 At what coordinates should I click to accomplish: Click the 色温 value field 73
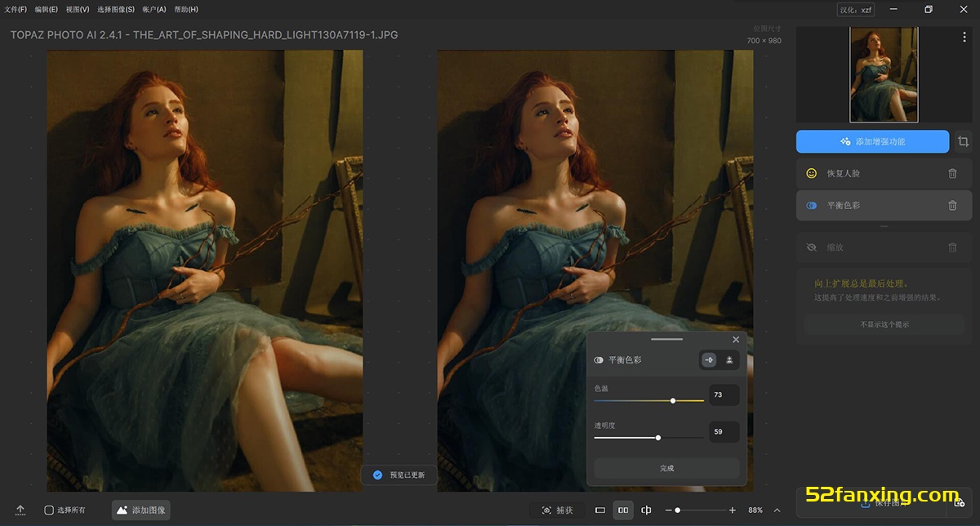coord(724,394)
